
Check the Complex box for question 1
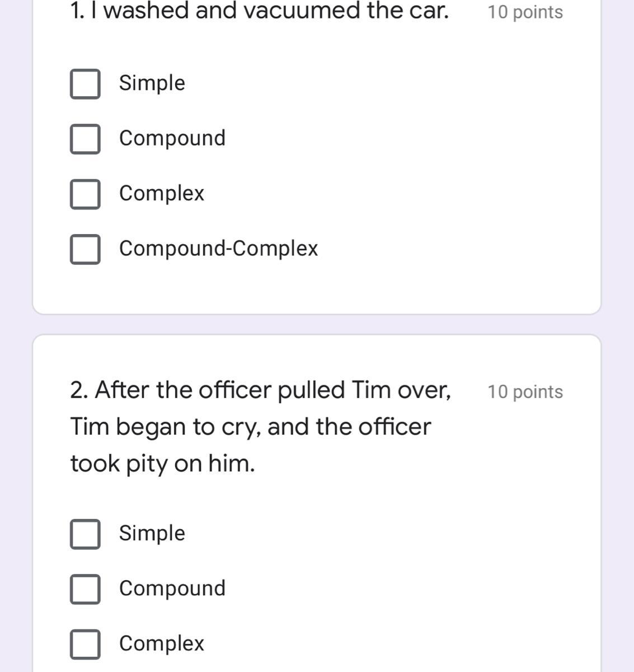click(x=85, y=194)
